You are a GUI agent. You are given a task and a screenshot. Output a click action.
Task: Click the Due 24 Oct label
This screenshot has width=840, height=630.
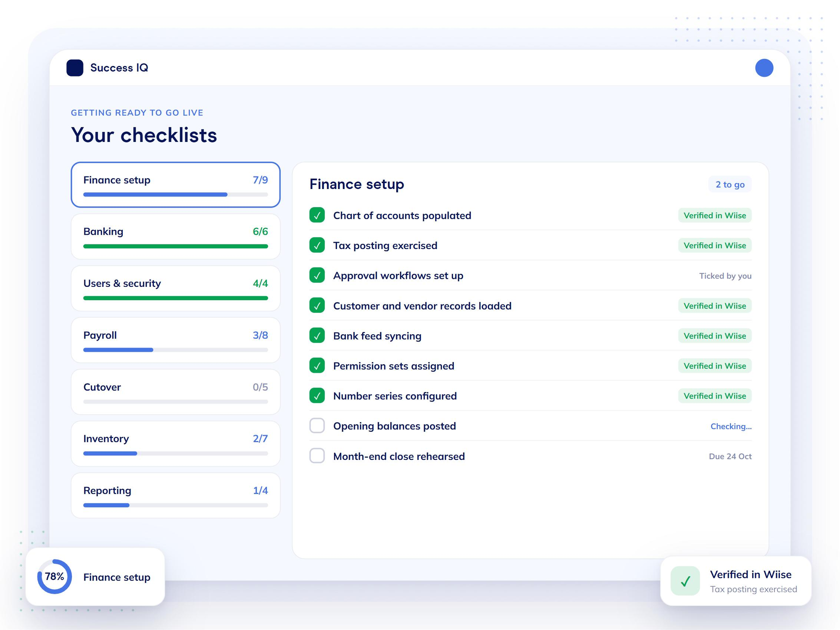pos(730,456)
